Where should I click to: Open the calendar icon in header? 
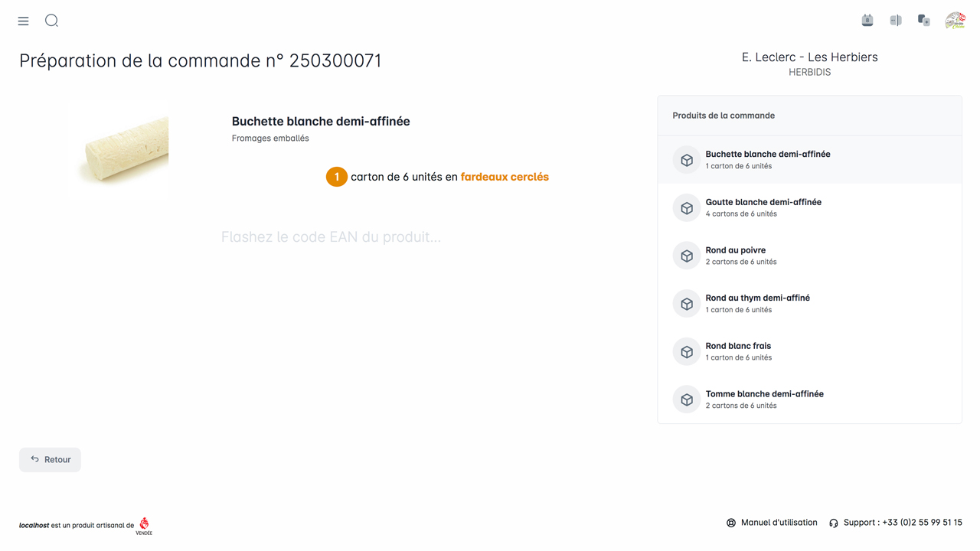point(867,21)
